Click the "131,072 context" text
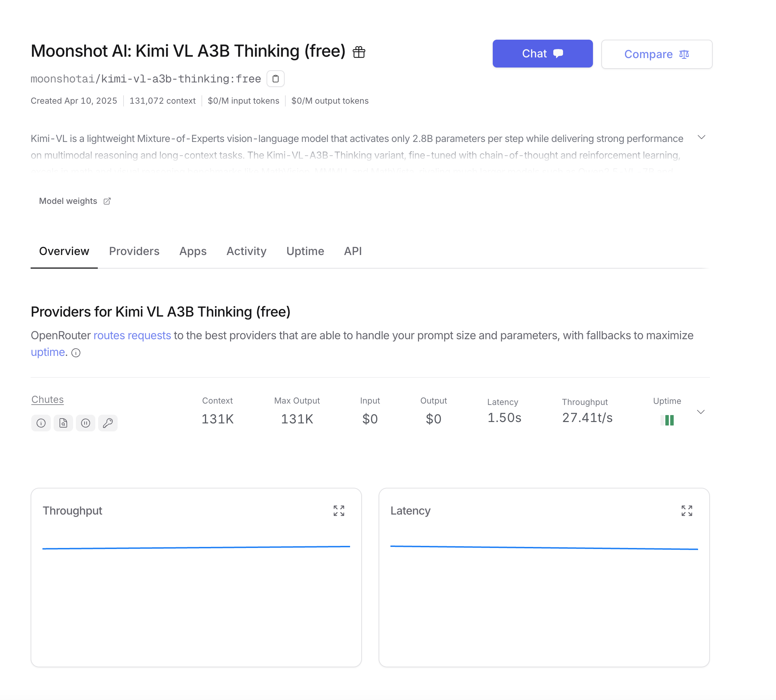 [163, 101]
